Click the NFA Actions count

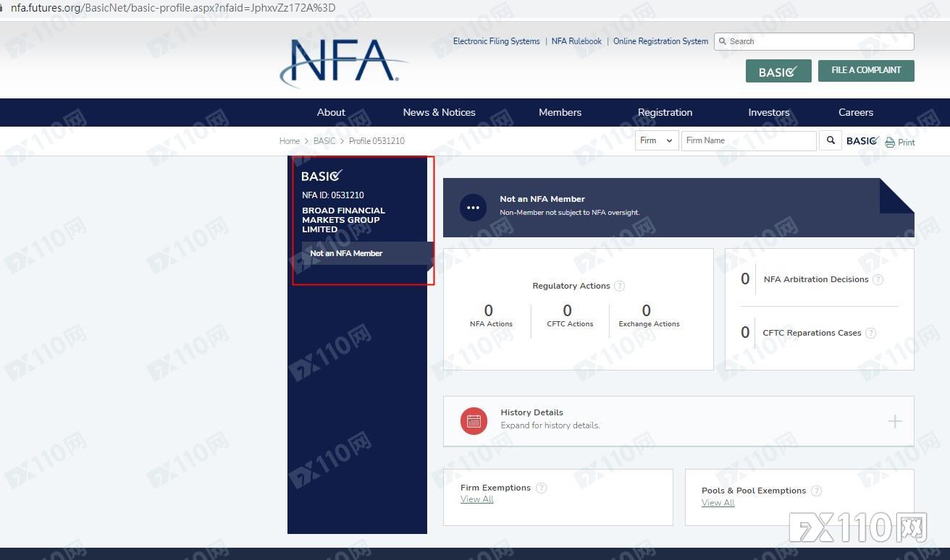pos(489,310)
